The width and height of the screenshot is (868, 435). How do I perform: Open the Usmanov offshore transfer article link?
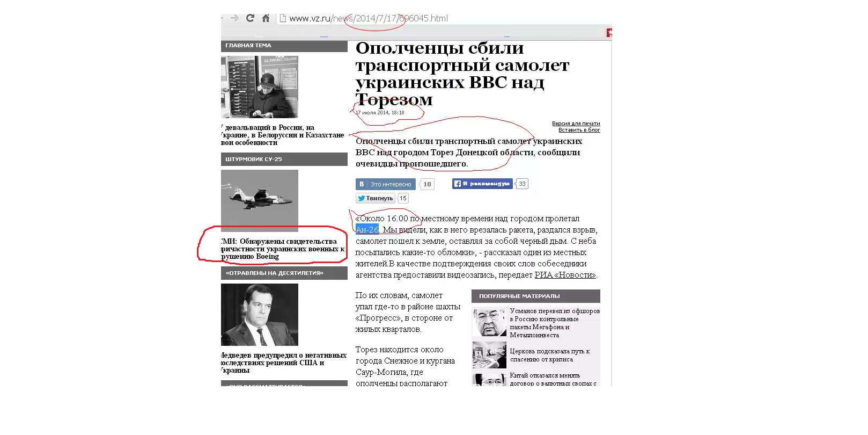coord(555,323)
